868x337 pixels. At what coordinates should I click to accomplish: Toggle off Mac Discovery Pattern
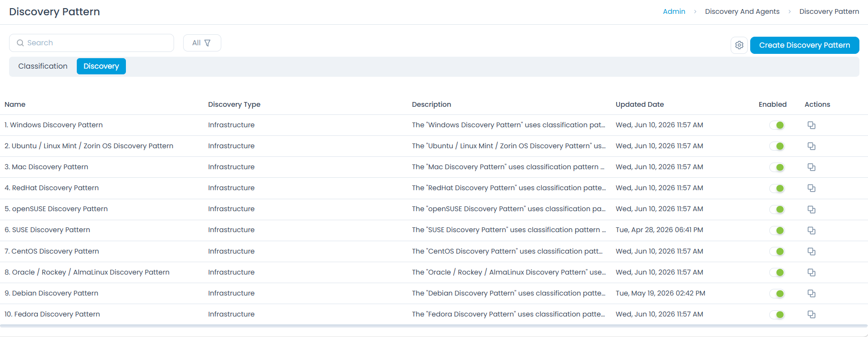[x=777, y=167]
